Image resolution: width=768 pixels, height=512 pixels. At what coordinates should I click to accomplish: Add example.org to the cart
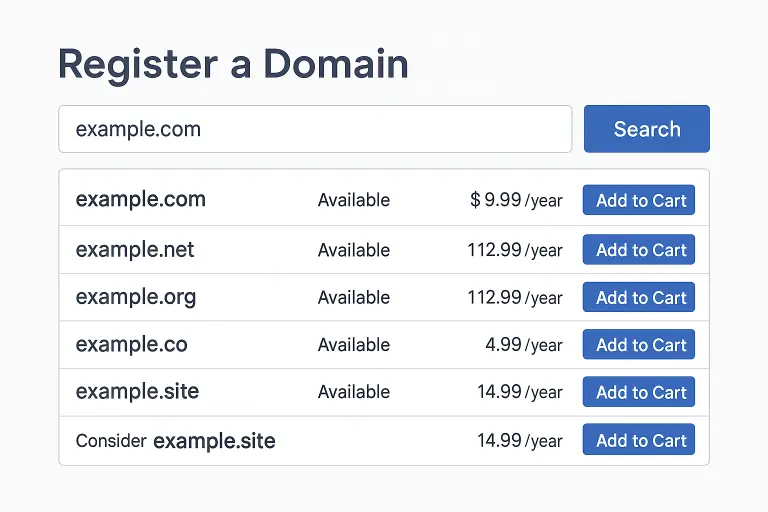click(x=639, y=297)
